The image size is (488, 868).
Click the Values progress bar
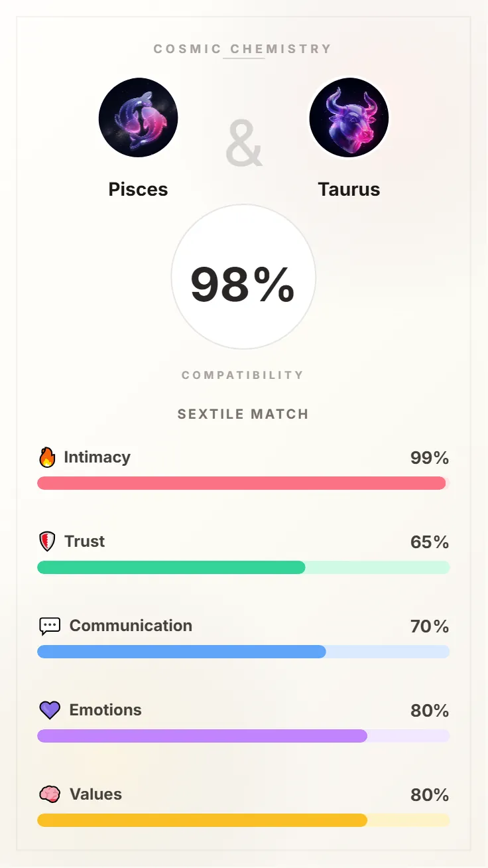(243, 820)
